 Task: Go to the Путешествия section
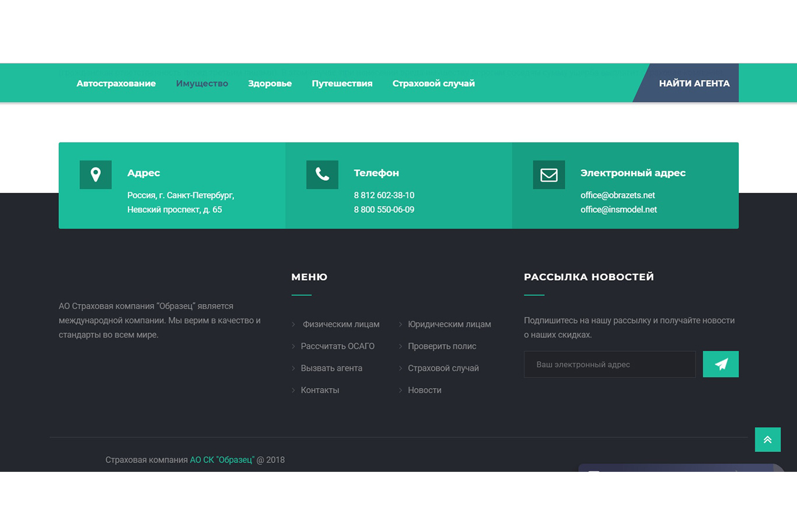[x=342, y=83]
